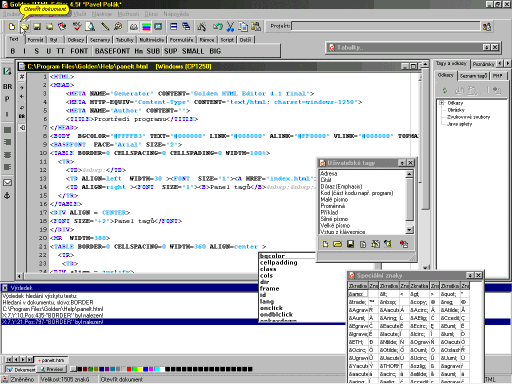
Task: Select Silné písmo in the user tags list
Action: [x=334, y=219]
